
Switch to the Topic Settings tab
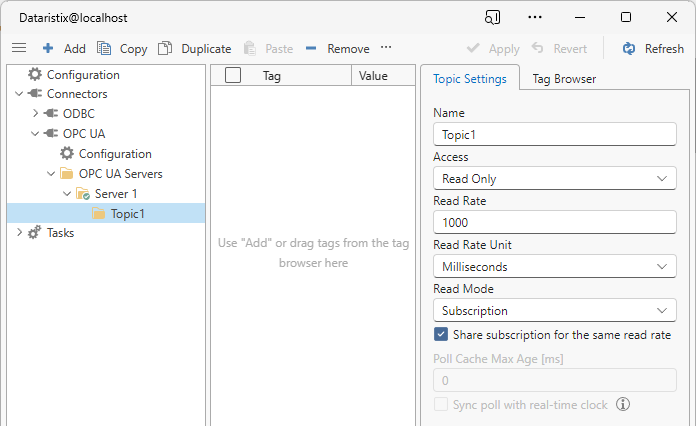(470, 79)
